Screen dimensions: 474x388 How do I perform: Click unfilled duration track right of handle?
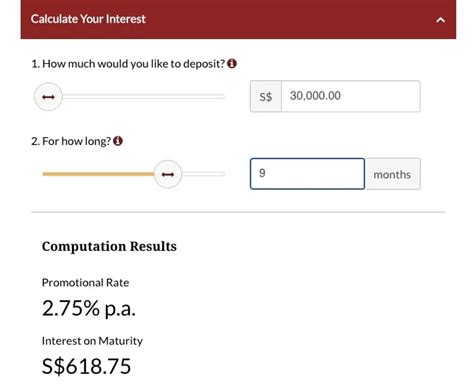pyautogui.click(x=203, y=174)
